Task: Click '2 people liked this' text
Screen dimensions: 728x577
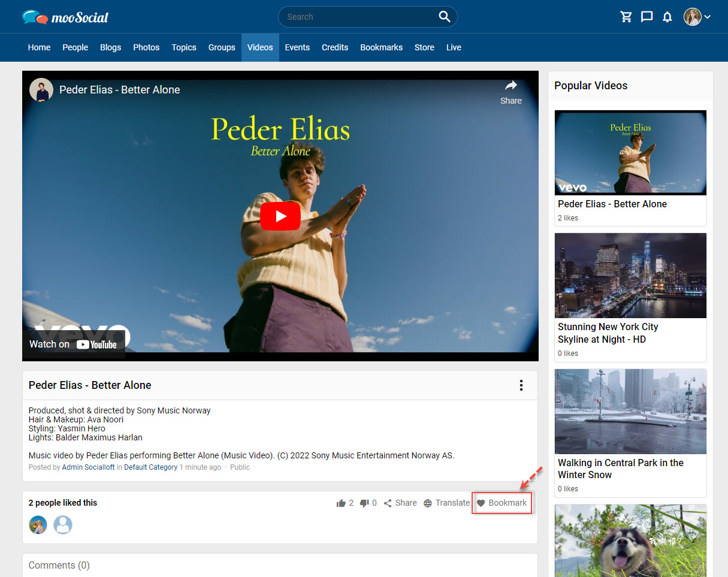Action: point(63,503)
